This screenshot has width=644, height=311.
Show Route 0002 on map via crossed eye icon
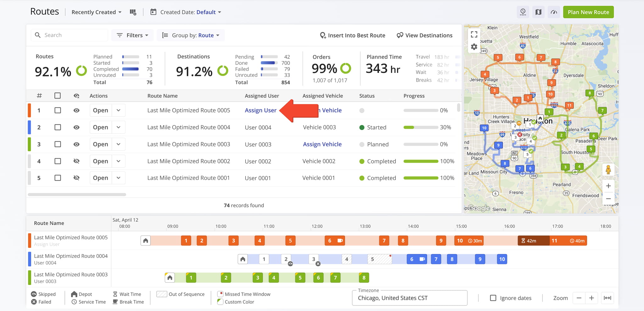tap(76, 161)
